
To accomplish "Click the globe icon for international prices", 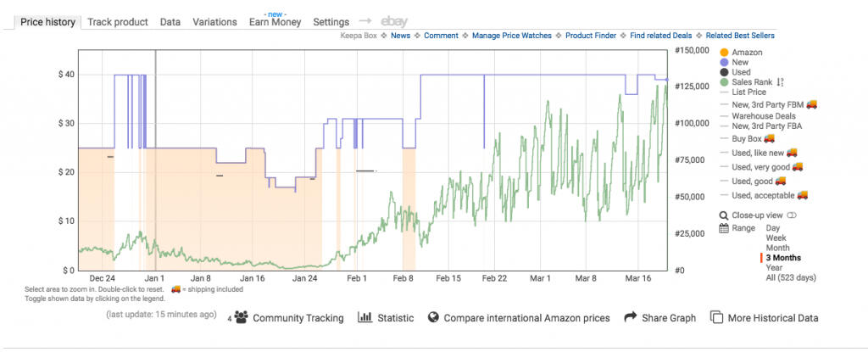I will pos(433,317).
